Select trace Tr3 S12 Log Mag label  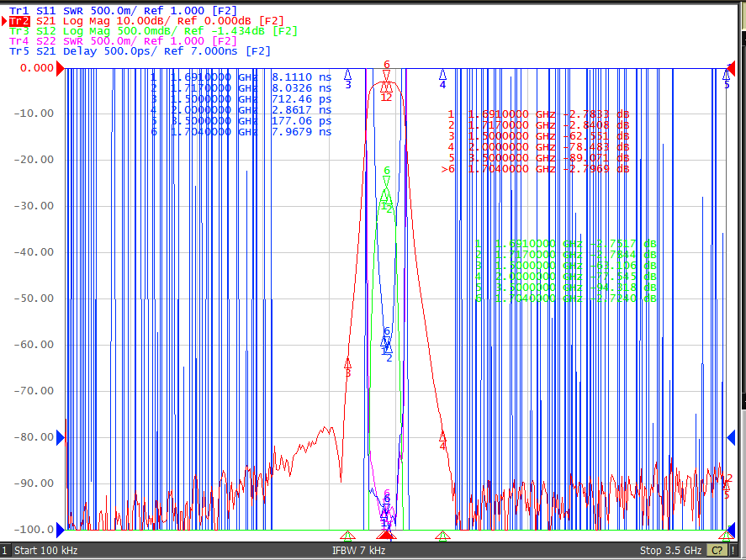point(153,31)
